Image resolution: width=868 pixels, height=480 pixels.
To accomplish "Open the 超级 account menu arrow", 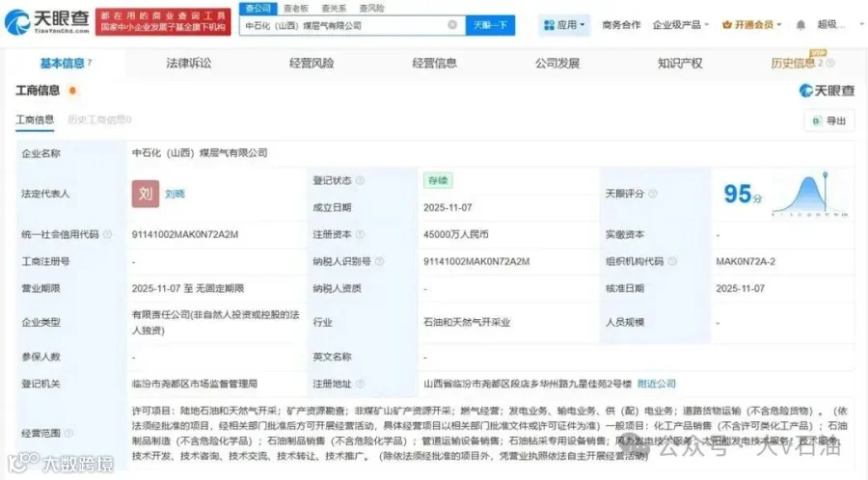I will (x=862, y=24).
